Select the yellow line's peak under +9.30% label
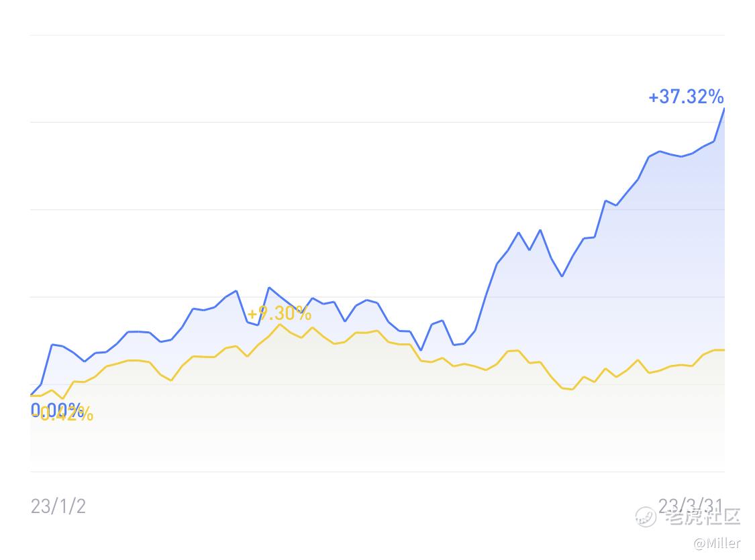This screenshot has width=755, height=560. pyautogui.click(x=280, y=324)
